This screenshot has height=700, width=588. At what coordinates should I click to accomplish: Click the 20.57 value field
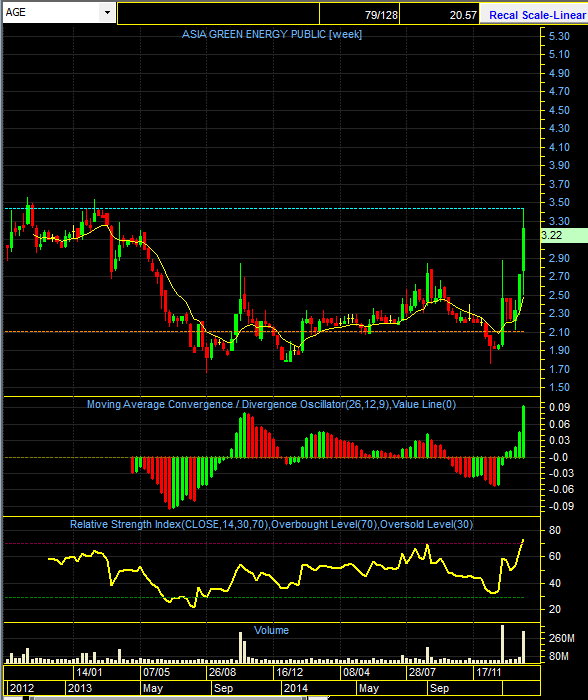click(x=439, y=15)
